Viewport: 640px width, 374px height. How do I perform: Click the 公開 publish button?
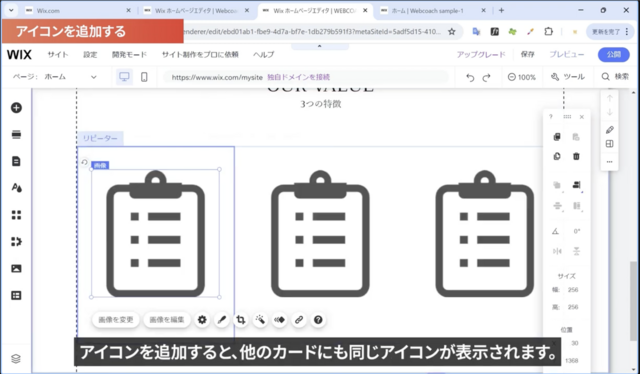pyautogui.click(x=613, y=54)
